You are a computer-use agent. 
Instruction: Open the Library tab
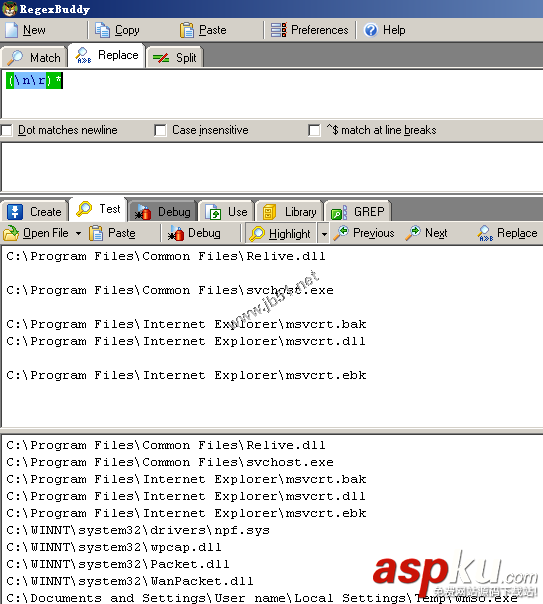point(289,212)
